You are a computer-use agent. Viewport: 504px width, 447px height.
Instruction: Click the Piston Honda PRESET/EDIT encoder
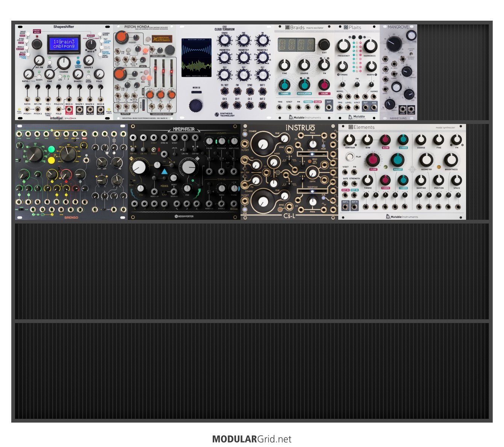tap(170, 50)
